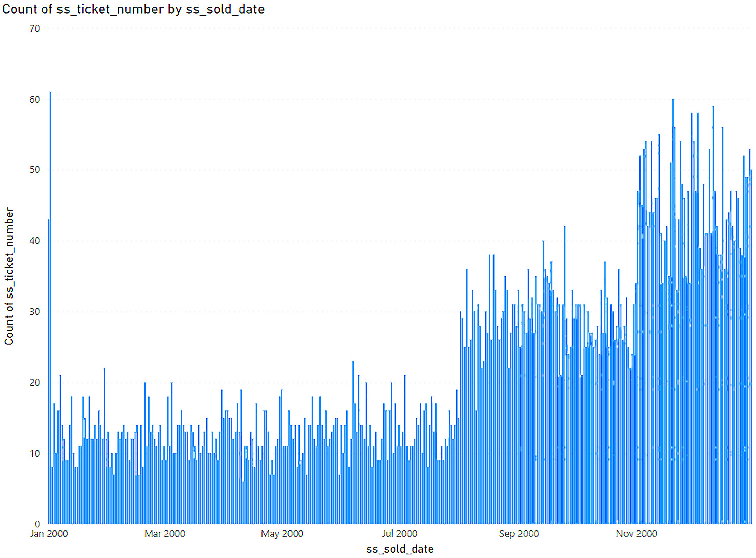Click the y-axis value 70
This screenshot has width=756, height=558.
coord(34,29)
